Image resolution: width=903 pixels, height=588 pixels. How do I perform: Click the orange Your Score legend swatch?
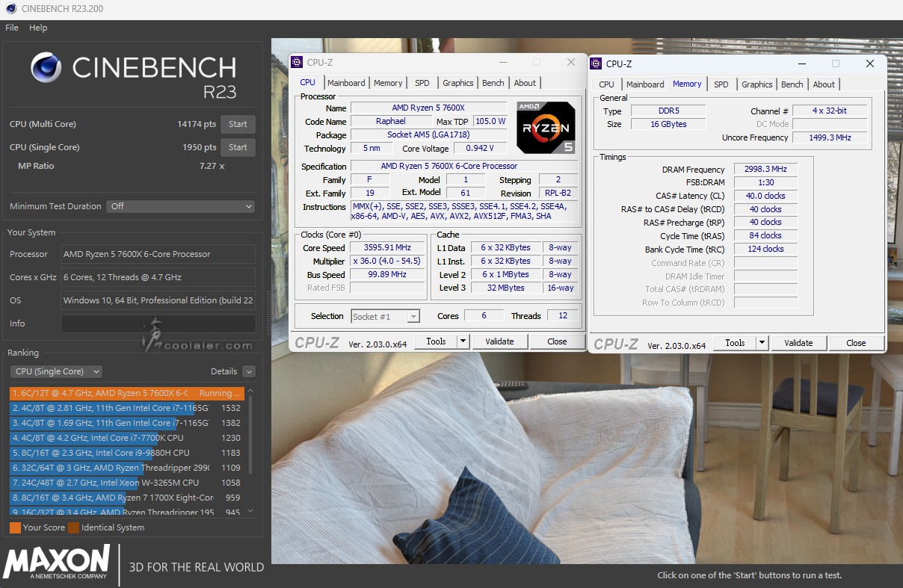(x=15, y=527)
